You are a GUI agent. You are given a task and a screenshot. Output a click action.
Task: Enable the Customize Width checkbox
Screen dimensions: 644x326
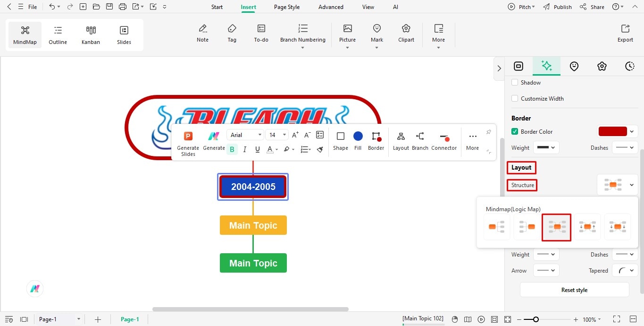(x=515, y=98)
